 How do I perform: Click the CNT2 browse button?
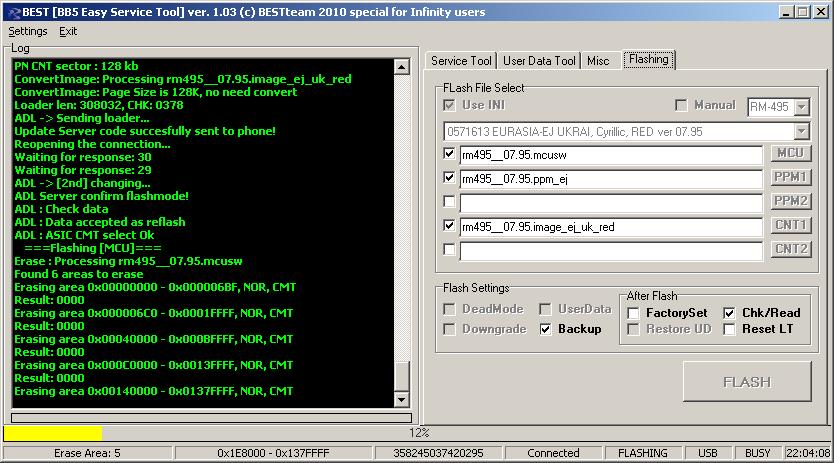[x=791, y=249]
